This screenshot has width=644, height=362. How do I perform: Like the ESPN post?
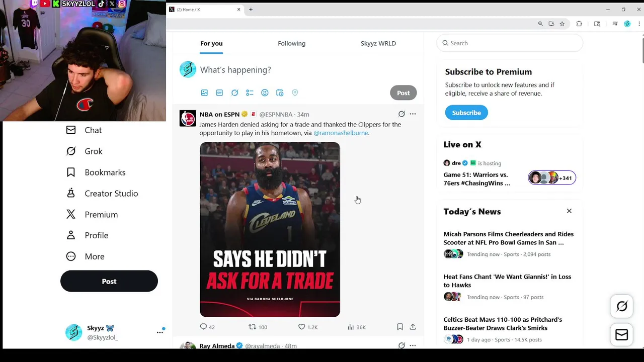click(x=307, y=327)
